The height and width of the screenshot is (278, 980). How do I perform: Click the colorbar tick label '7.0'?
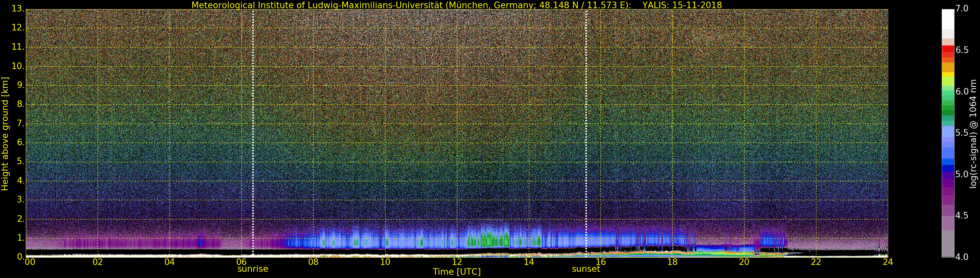click(962, 9)
